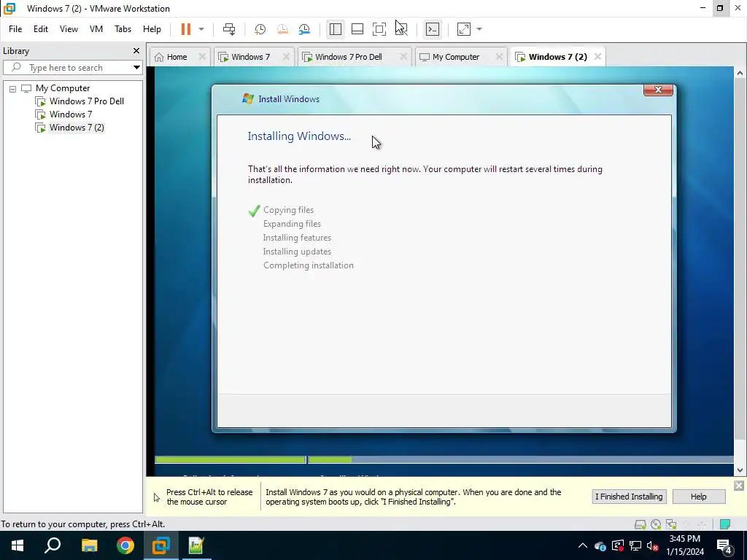747x560 pixels.
Task: Click the stretch guest display icon
Action: (x=463, y=29)
